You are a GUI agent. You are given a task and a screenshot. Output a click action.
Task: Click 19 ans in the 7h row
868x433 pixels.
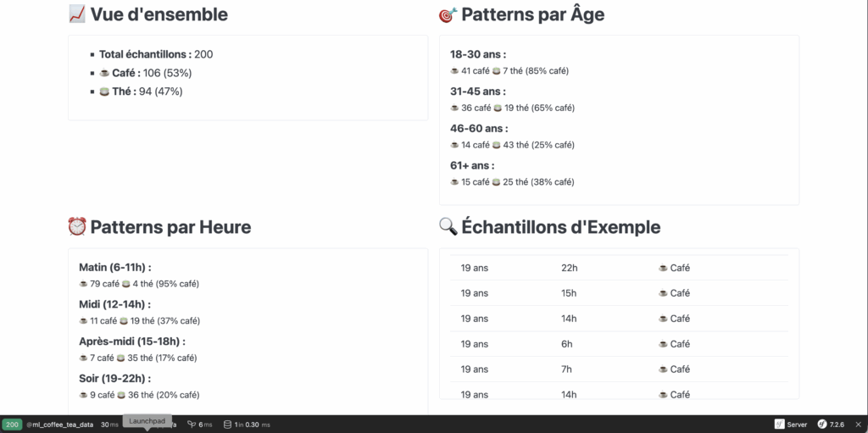475,369
